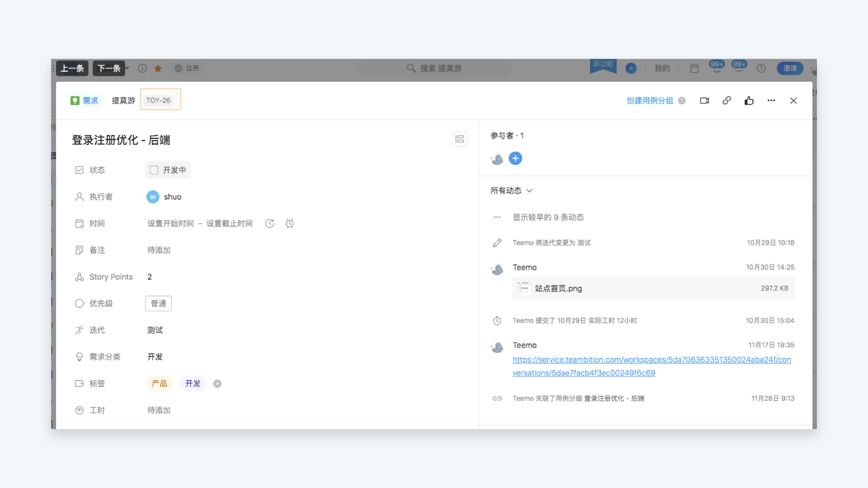Click the 产品 orange tag
The image size is (868, 488).
[x=159, y=384]
